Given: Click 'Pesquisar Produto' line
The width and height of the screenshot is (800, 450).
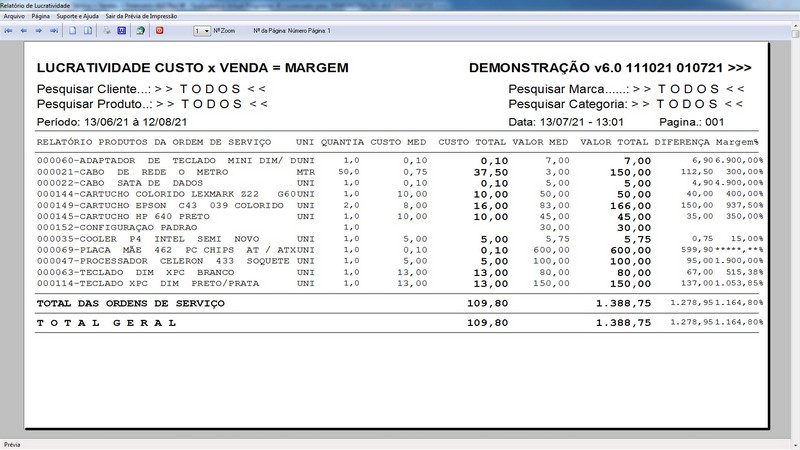Looking at the screenshot, I should coord(153,104).
